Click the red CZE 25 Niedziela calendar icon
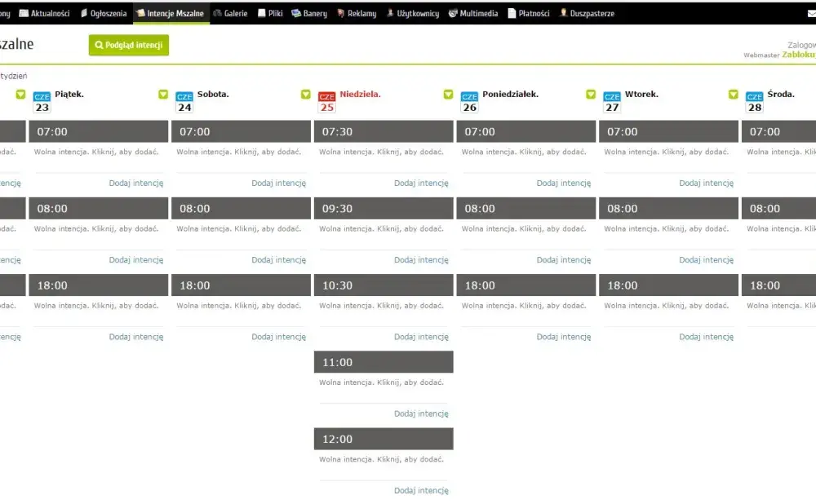 pyautogui.click(x=327, y=103)
